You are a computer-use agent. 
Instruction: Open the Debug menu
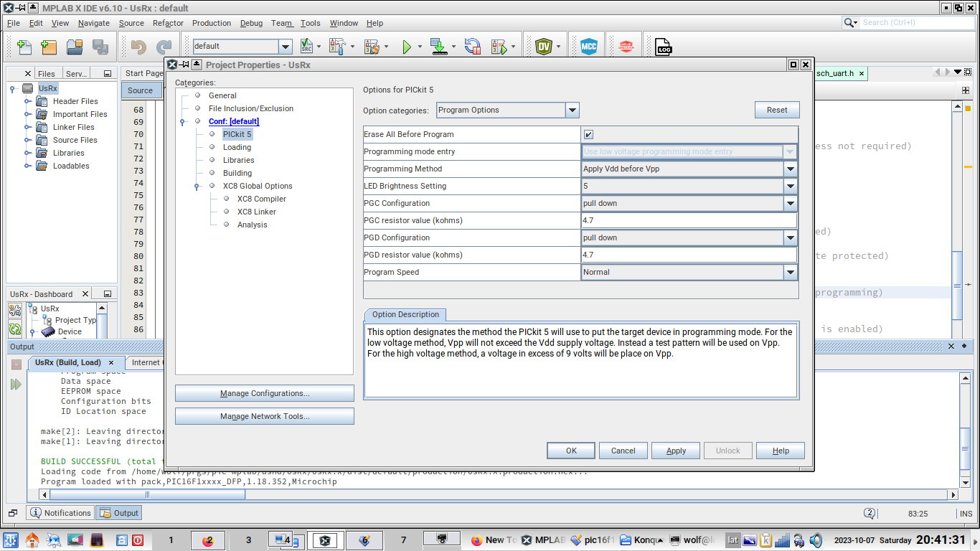[251, 23]
